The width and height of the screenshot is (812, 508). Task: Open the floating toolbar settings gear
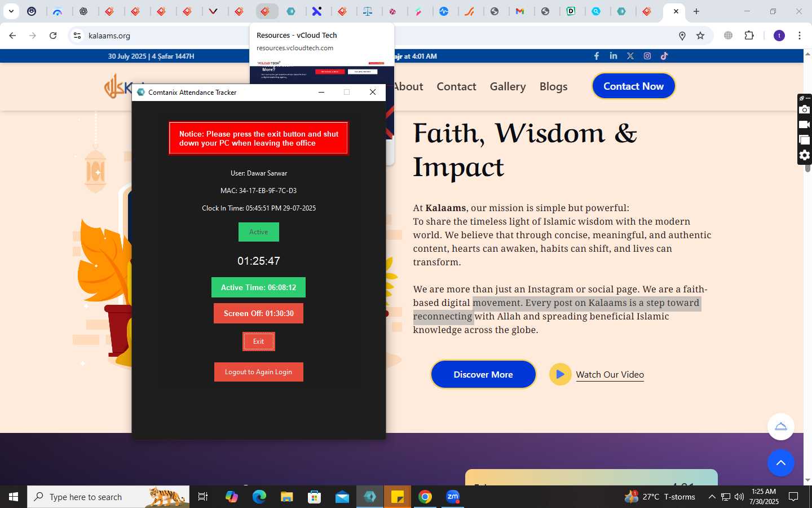point(805,155)
